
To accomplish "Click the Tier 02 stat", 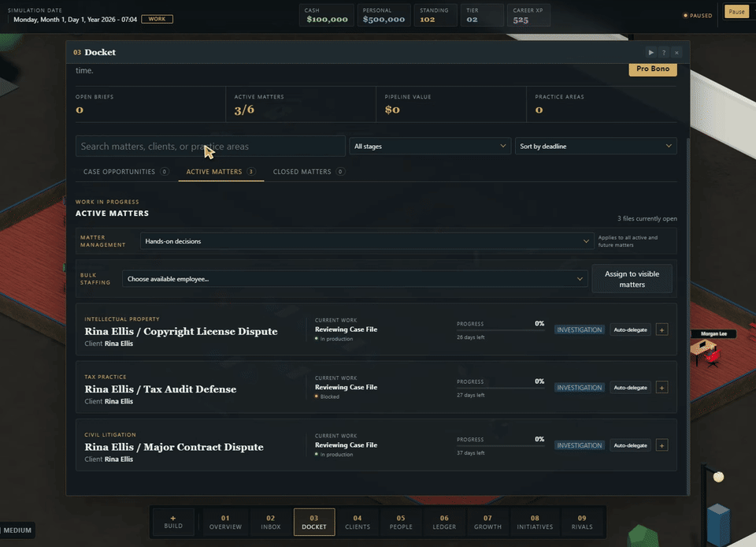I will tap(482, 16).
